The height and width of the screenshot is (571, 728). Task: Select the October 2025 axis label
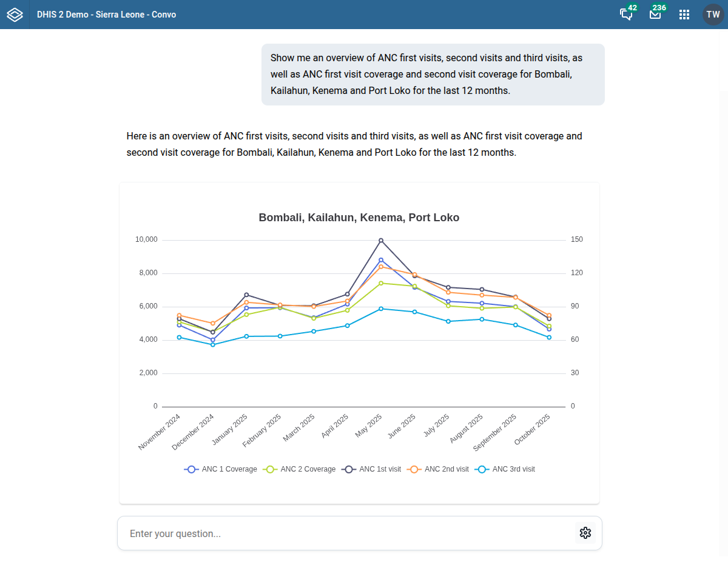pyautogui.click(x=531, y=428)
